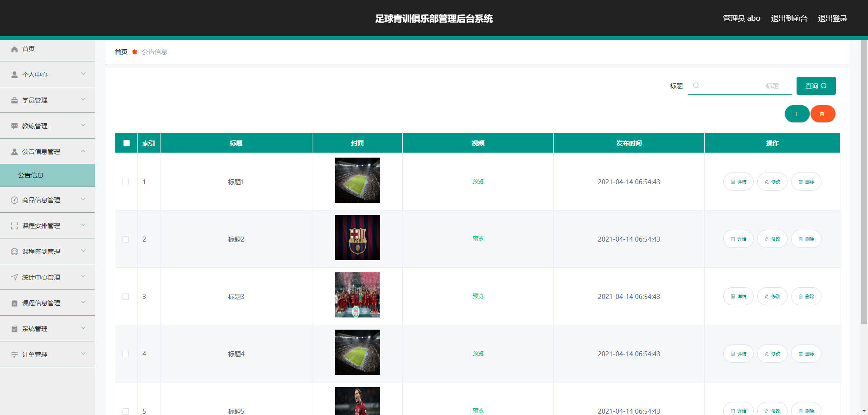This screenshot has width=868, height=415.
Task: Delete (删除) the row 标题2
Action: [806, 239]
